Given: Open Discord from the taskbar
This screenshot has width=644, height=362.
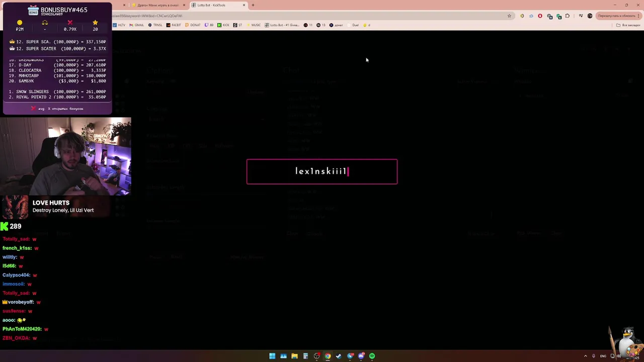Looking at the screenshot, I should click(x=361, y=356).
